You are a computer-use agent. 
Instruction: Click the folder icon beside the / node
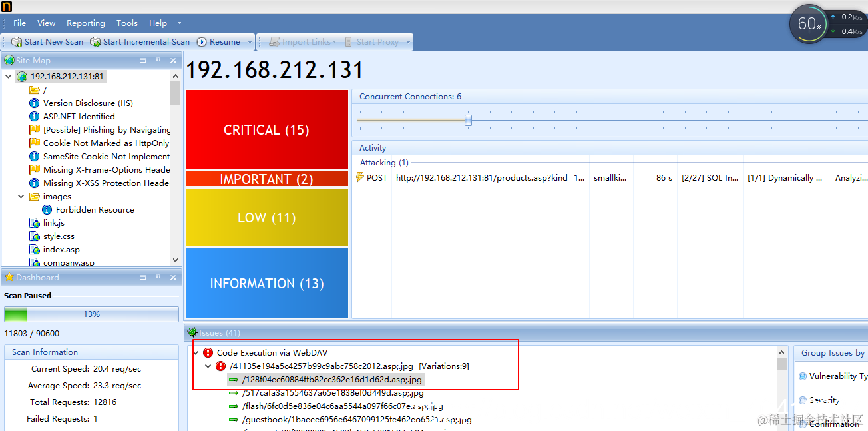coord(35,90)
